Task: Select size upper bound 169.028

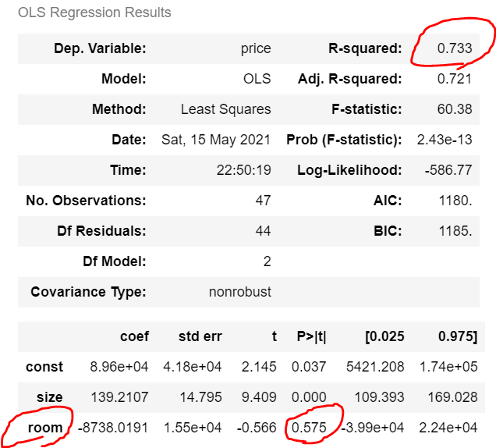Action: (x=452, y=397)
